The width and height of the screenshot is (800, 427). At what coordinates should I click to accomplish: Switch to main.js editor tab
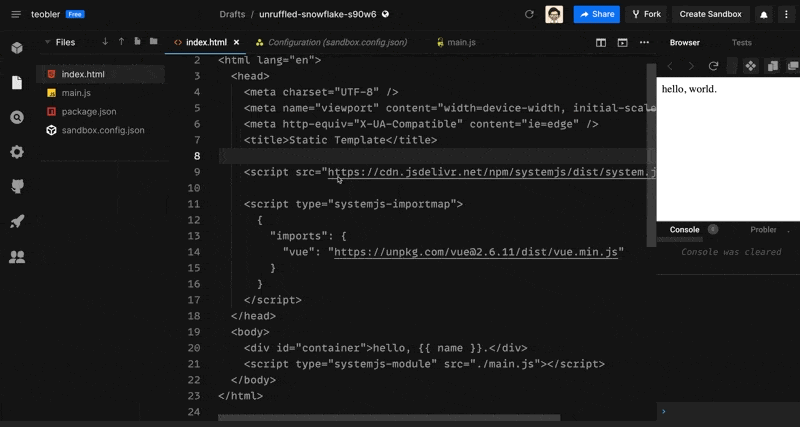click(456, 42)
